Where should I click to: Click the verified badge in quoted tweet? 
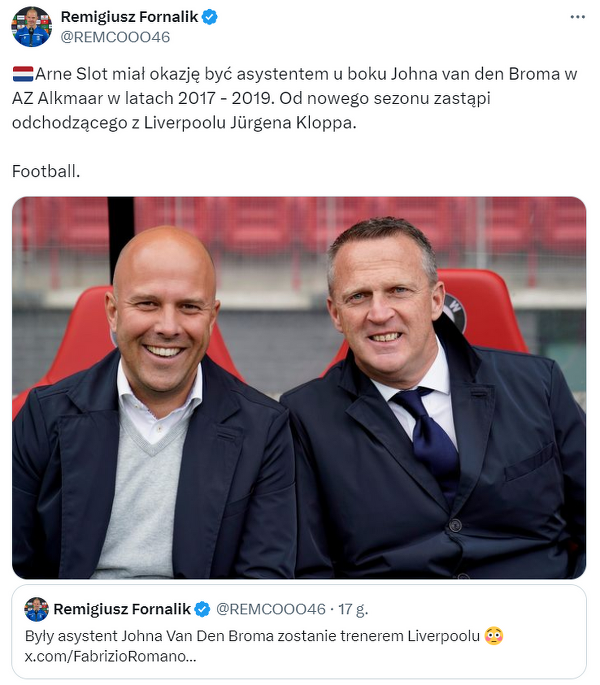click(x=201, y=610)
